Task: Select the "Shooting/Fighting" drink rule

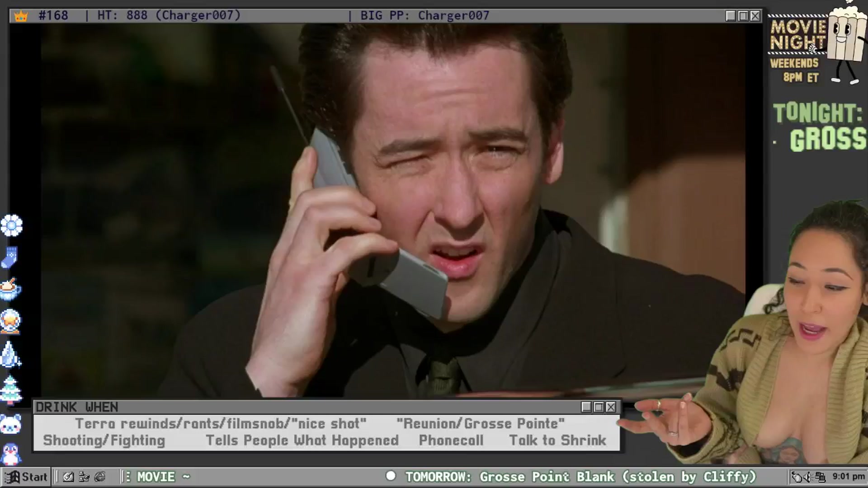Action: [x=104, y=441]
